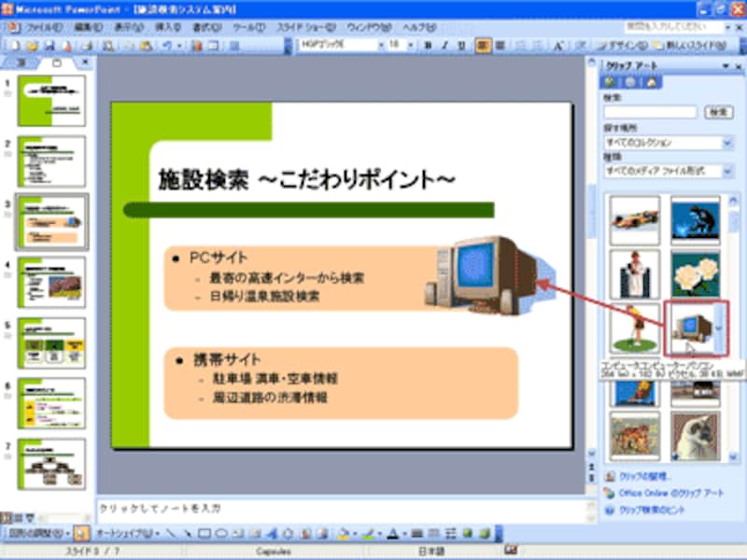Image resolution: width=747 pixels, height=560 pixels.
Task: Insert WordArt from the drawing toolbar
Action: [x=272, y=534]
